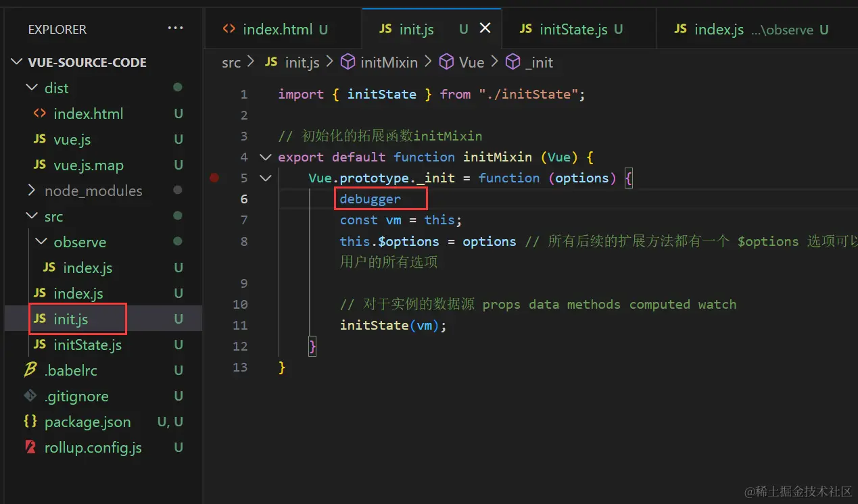Click the init.js breadcrumb segment
858x504 pixels.
(x=302, y=62)
